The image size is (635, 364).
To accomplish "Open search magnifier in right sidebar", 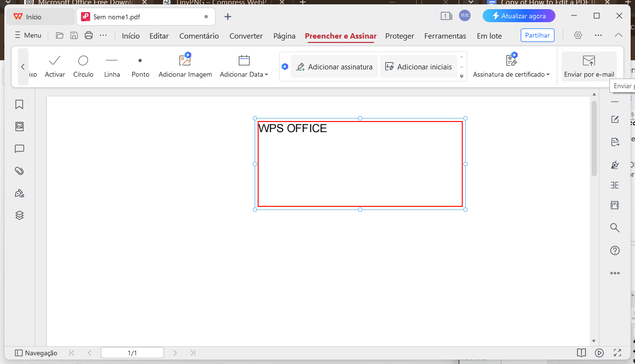I will click(x=615, y=228).
